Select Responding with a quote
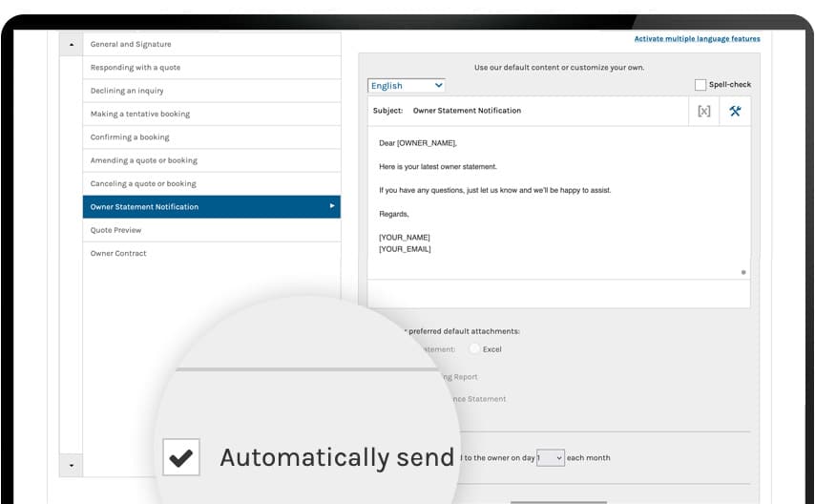This screenshot has width=815, height=504. coord(136,68)
